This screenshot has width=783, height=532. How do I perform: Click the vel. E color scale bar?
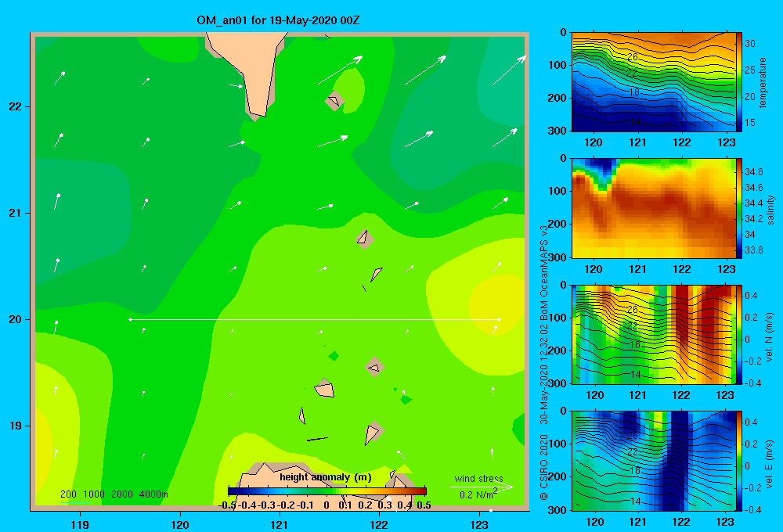[x=739, y=461]
